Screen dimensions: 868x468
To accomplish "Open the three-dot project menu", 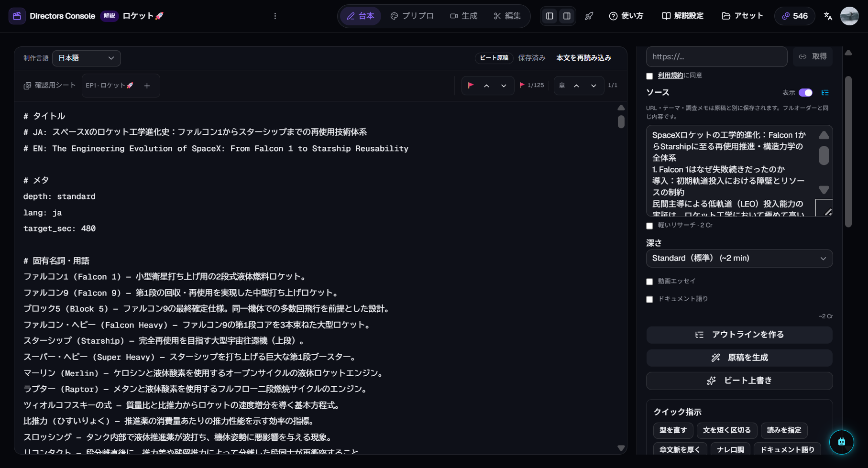I will [x=275, y=16].
